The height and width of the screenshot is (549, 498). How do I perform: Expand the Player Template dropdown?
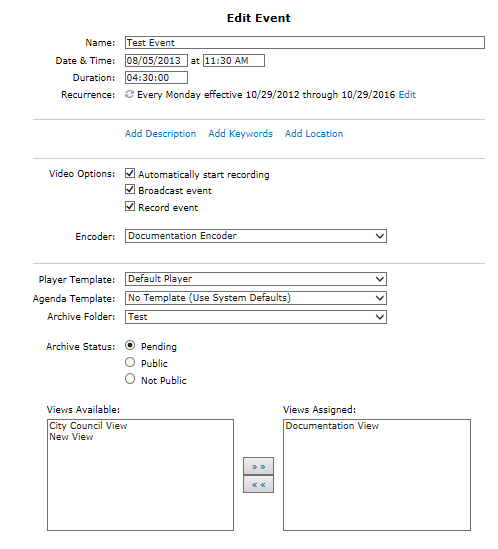click(256, 279)
